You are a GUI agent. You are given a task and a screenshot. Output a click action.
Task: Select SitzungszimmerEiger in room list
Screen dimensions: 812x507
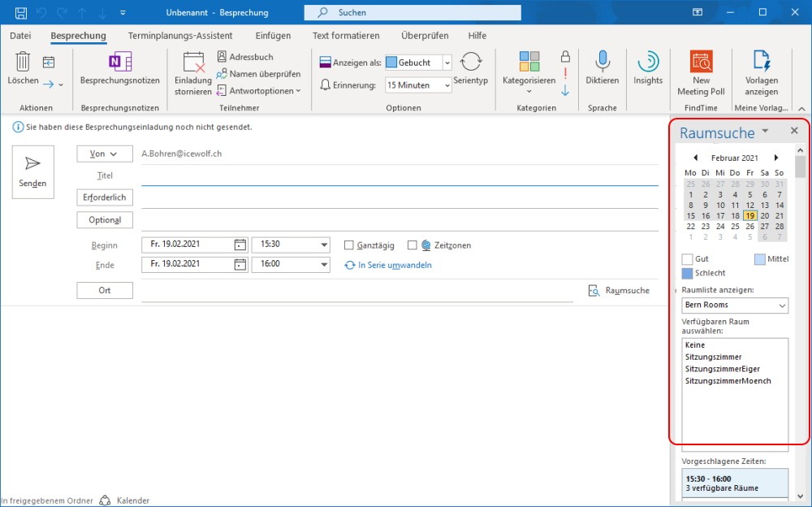[x=723, y=369]
